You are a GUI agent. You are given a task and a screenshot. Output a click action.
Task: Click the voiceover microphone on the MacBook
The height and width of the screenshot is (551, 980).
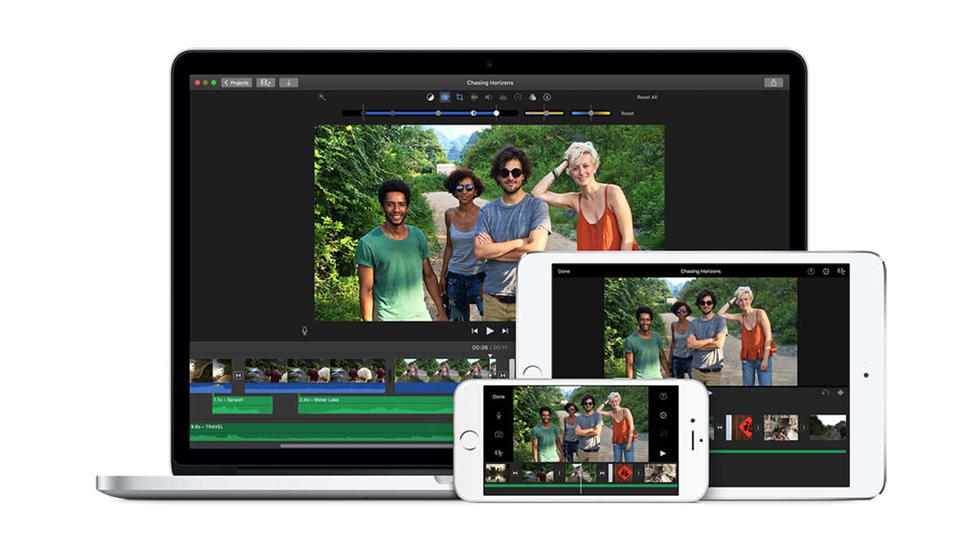click(x=304, y=331)
